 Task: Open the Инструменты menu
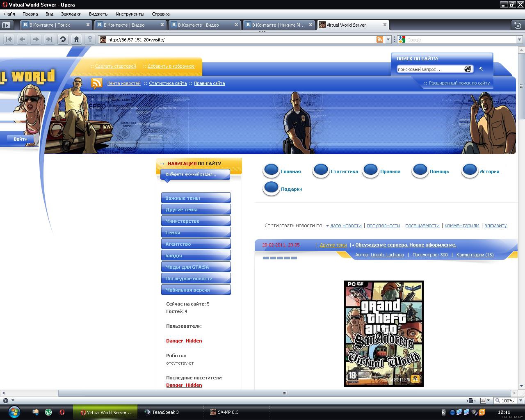pyautogui.click(x=130, y=14)
